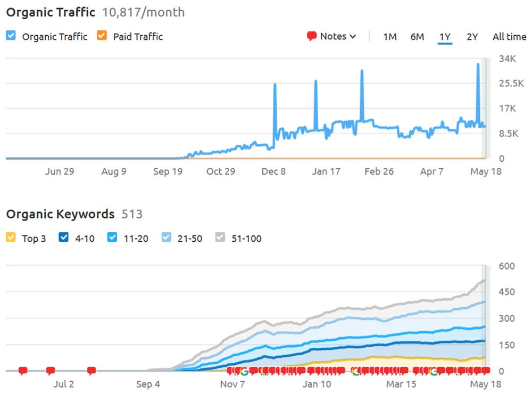Viewport: 532px width, 393px height.
Task: Select the 6M time range
Action: [417, 36]
